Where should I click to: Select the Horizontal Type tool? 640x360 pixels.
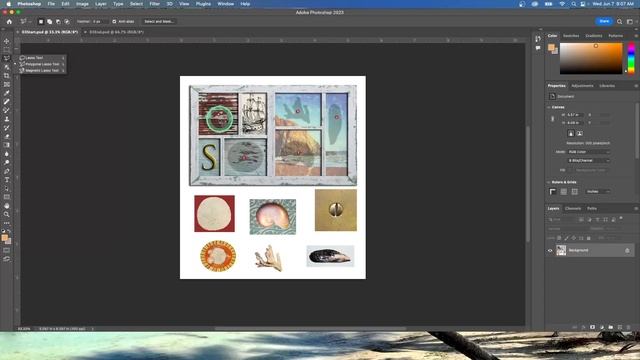click(x=7, y=180)
